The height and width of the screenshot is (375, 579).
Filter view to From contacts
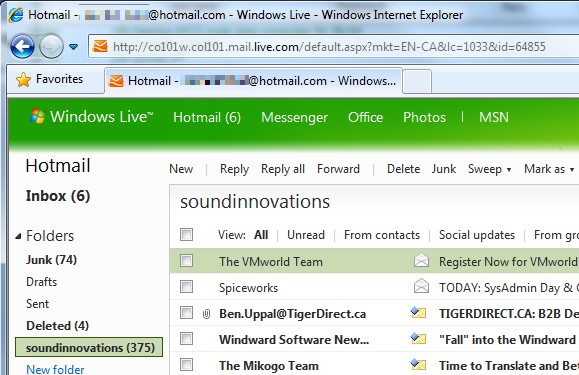click(382, 235)
